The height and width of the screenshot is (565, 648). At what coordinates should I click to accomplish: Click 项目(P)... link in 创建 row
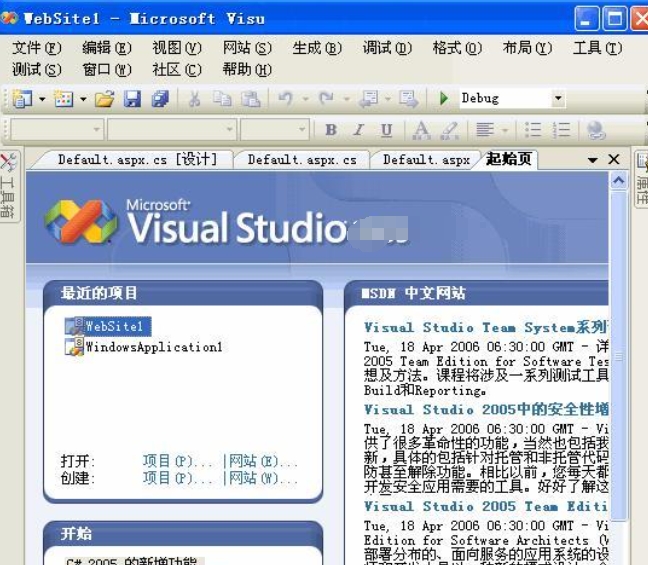pos(178,478)
